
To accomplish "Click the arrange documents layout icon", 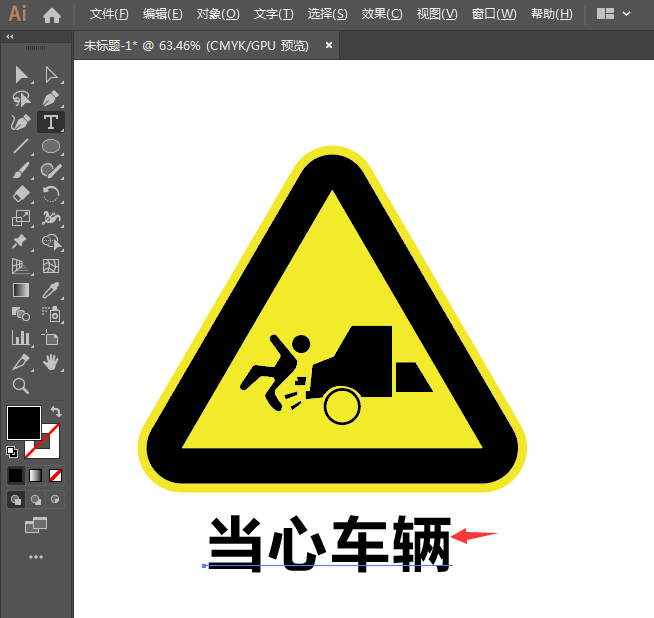I will [x=605, y=14].
